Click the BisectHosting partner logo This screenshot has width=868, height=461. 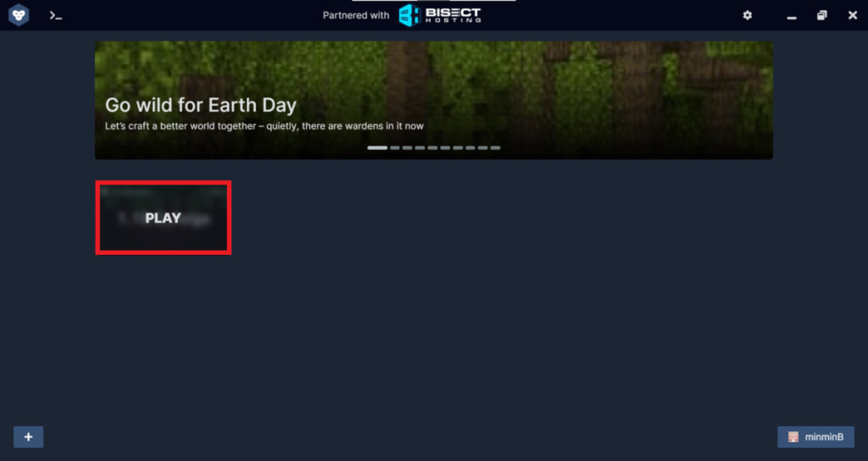coord(440,15)
